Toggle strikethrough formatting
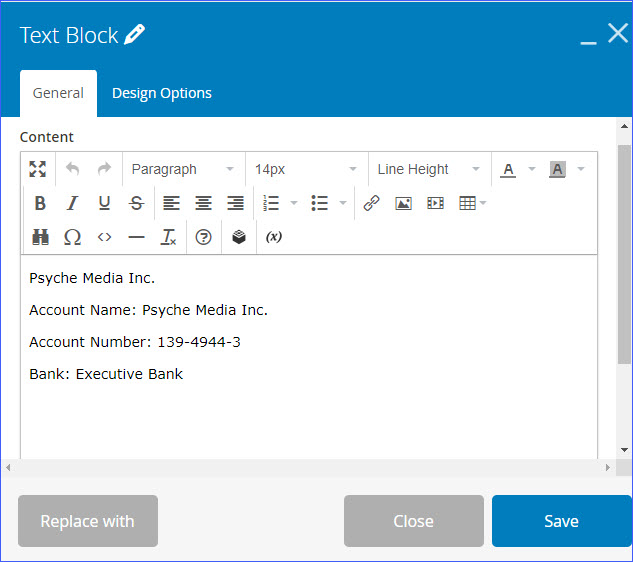Image resolution: width=633 pixels, height=562 pixels. click(x=136, y=203)
